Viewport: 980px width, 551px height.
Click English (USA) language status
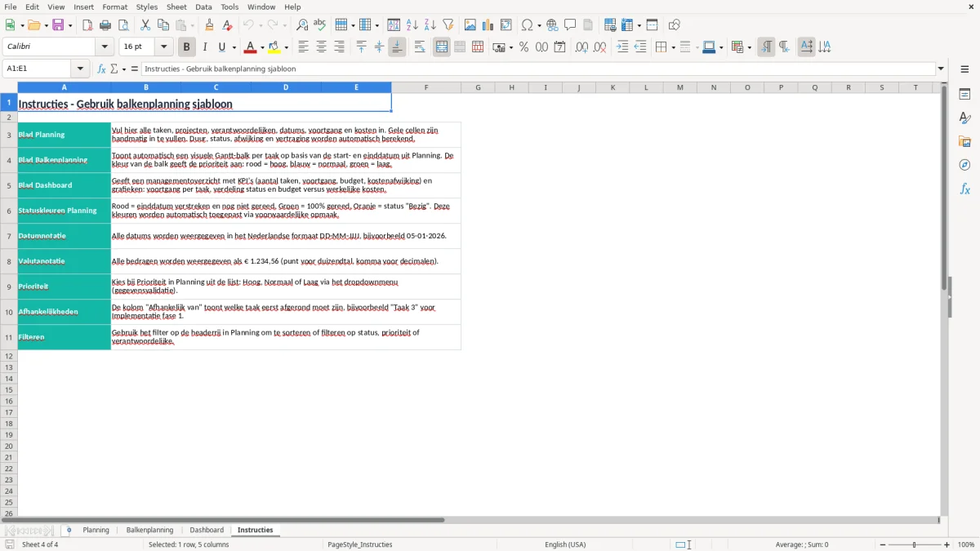pyautogui.click(x=565, y=544)
